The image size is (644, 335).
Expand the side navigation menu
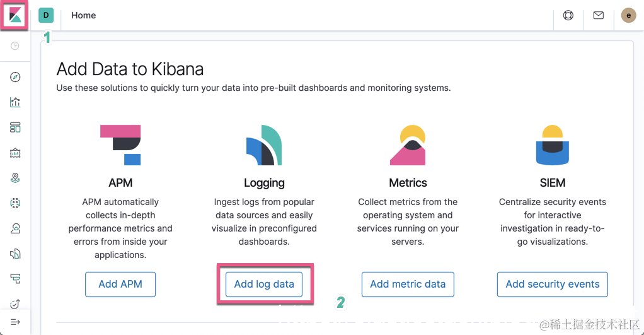15,322
